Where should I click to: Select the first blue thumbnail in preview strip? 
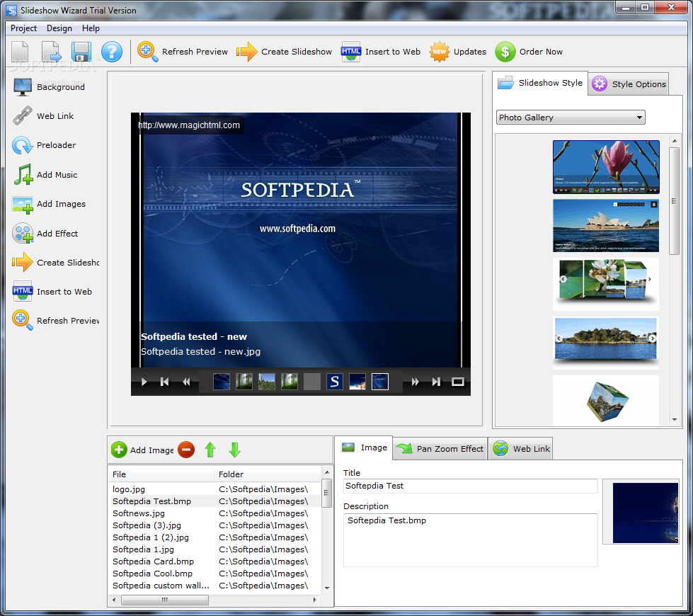pos(222,382)
